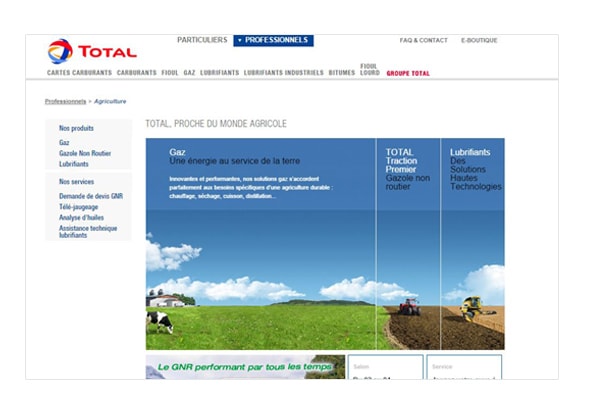The image size is (600, 400).
Task: Open the Professionnels dropdown tab
Action: pyautogui.click(x=274, y=40)
